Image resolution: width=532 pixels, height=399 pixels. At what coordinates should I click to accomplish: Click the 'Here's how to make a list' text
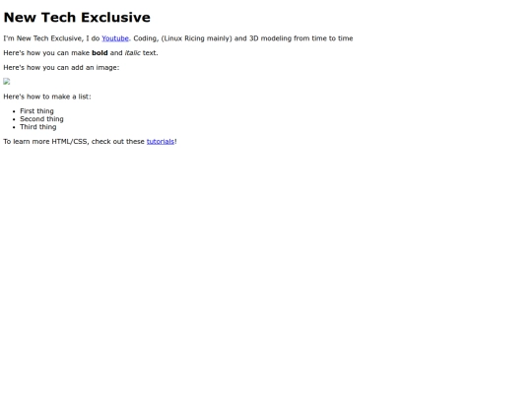pyautogui.click(x=47, y=97)
